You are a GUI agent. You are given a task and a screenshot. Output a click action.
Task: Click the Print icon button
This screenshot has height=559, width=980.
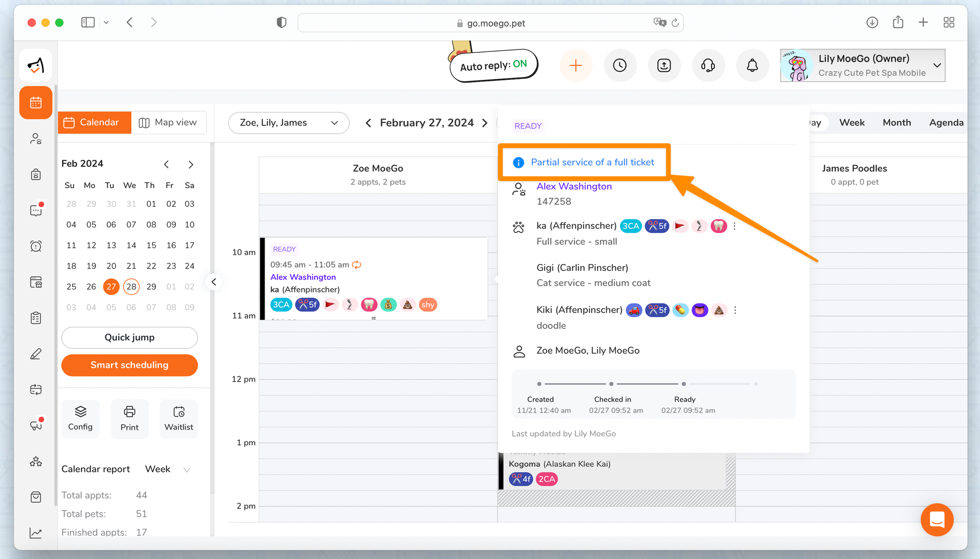[129, 418]
